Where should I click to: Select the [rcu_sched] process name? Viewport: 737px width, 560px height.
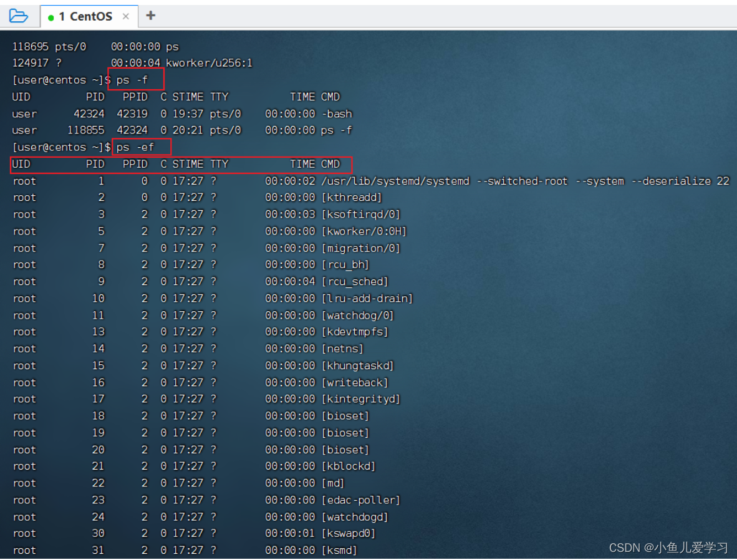(355, 282)
